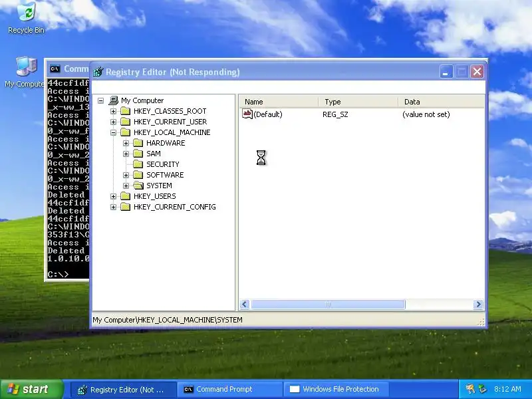Expand the HARDWARE key
The height and width of the screenshot is (399, 532).
pyautogui.click(x=126, y=143)
